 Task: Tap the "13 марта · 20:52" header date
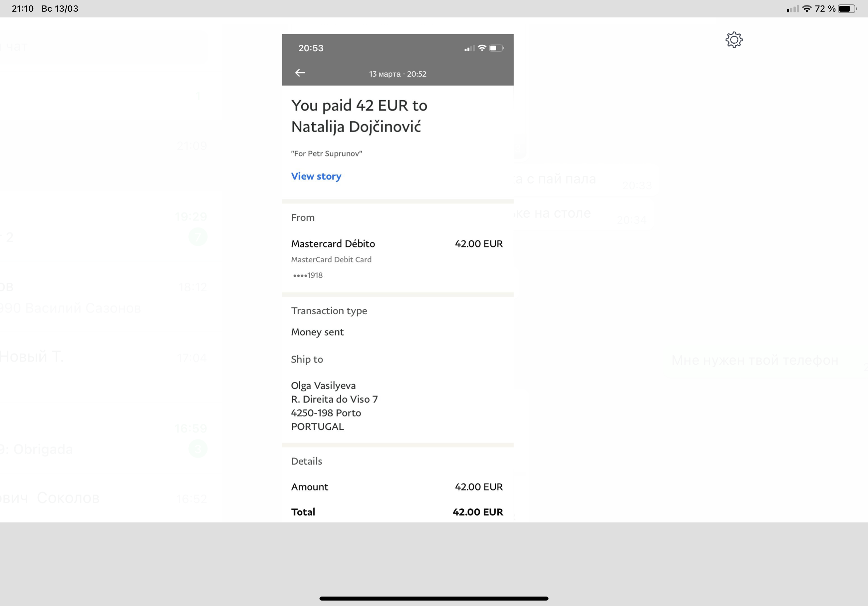tap(398, 74)
